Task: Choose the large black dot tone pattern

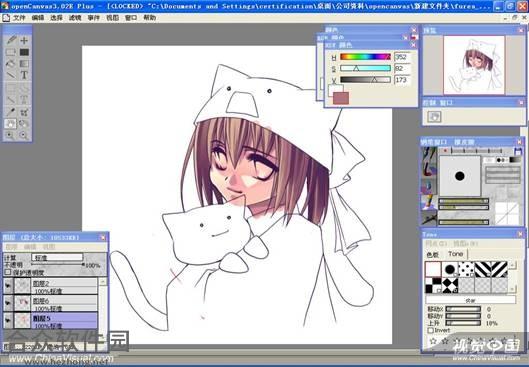Action: click(x=450, y=269)
